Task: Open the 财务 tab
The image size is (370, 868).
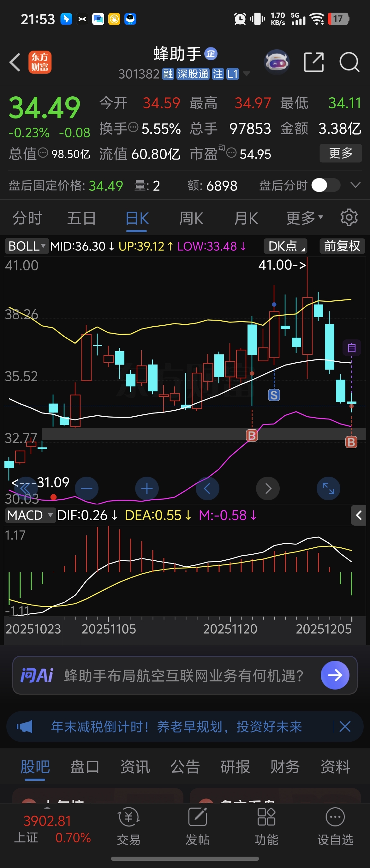Action: [285, 767]
